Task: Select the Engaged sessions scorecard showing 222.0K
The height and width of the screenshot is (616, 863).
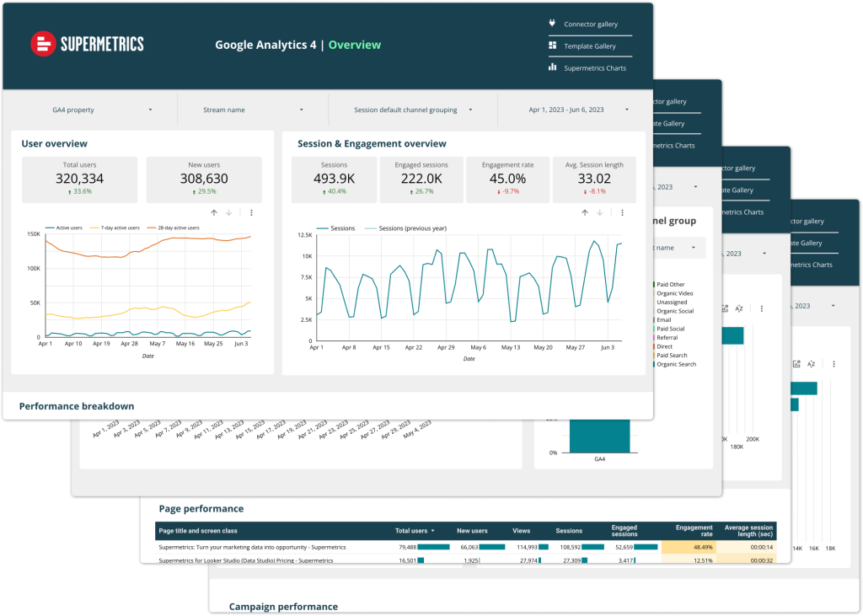Action: [421, 179]
